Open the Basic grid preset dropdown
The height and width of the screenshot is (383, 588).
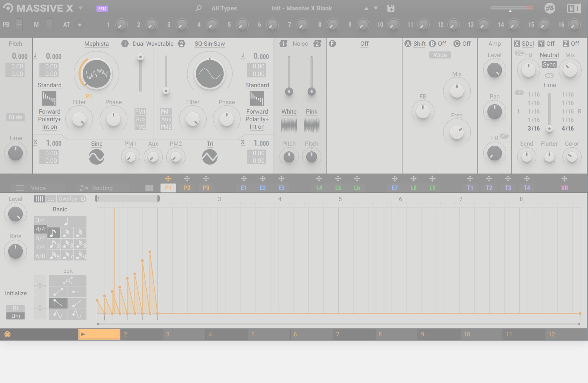coord(60,209)
